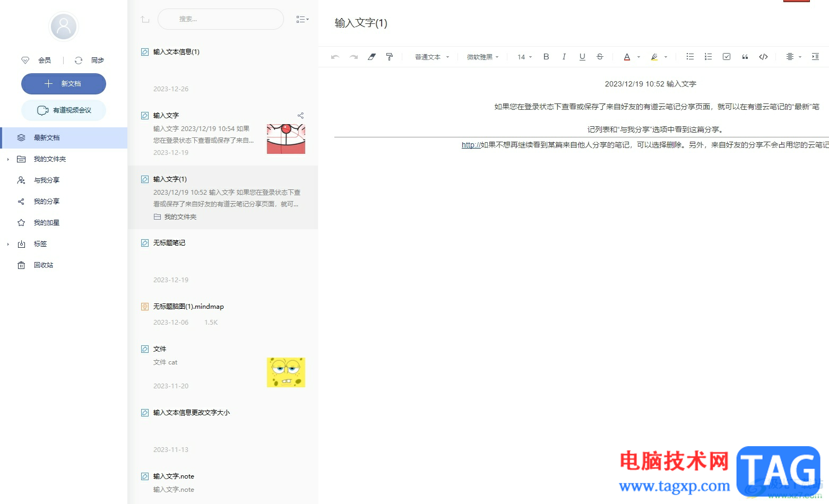Click the 搜索 search field
The image size is (829, 504).
point(221,19)
